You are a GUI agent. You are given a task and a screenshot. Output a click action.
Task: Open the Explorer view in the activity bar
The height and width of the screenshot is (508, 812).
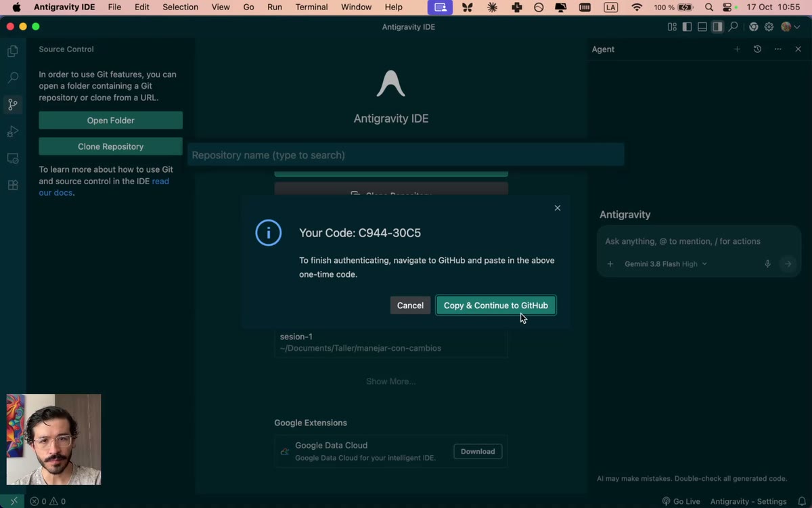point(12,51)
